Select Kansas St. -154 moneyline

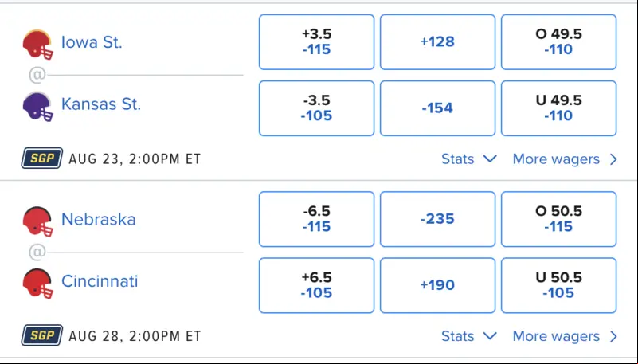437,108
